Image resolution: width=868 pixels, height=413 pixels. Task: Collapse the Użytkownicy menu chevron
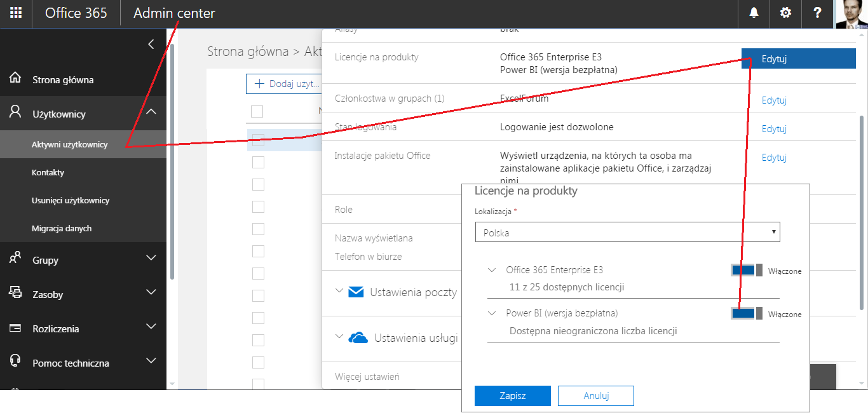(x=151, y=112)
